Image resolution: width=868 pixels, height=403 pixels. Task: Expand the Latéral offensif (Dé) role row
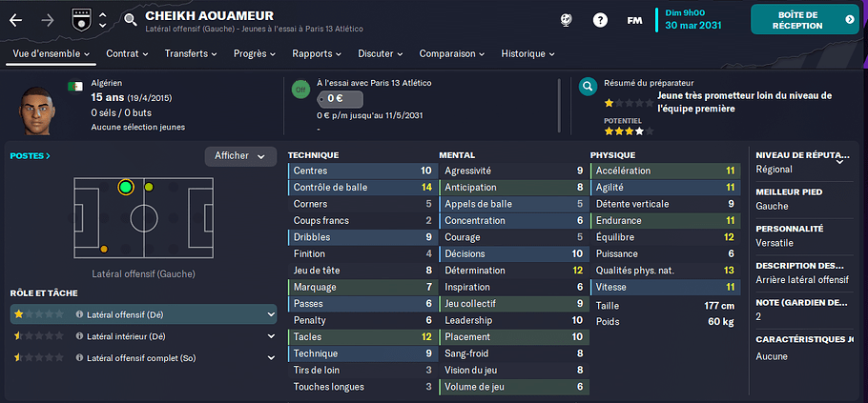pos(143,314)
